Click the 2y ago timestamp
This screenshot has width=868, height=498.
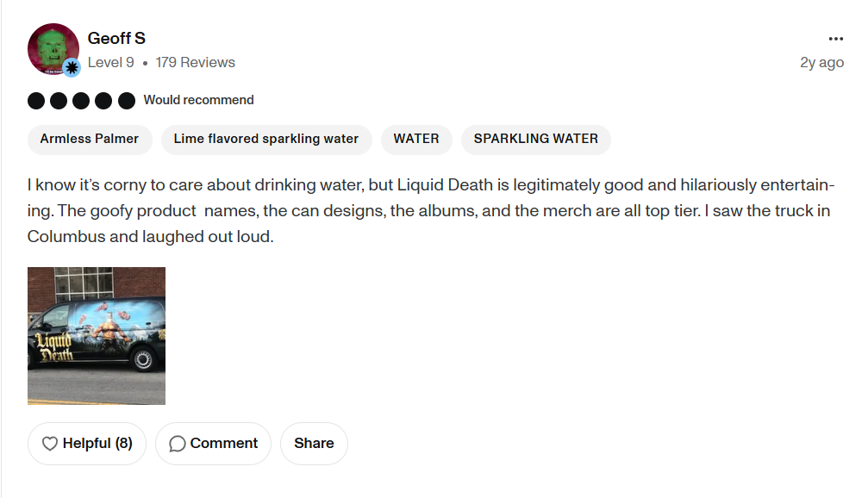(x=821, y=62)
